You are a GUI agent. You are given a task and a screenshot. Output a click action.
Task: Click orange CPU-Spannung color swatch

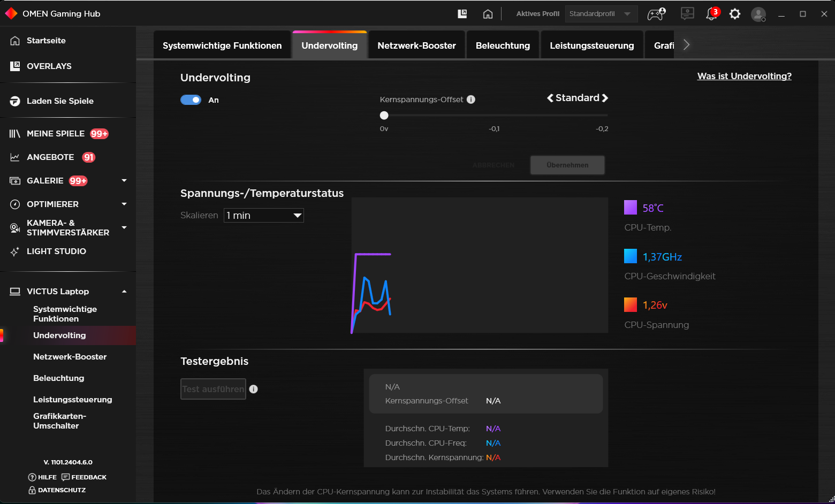pos(631,304)
